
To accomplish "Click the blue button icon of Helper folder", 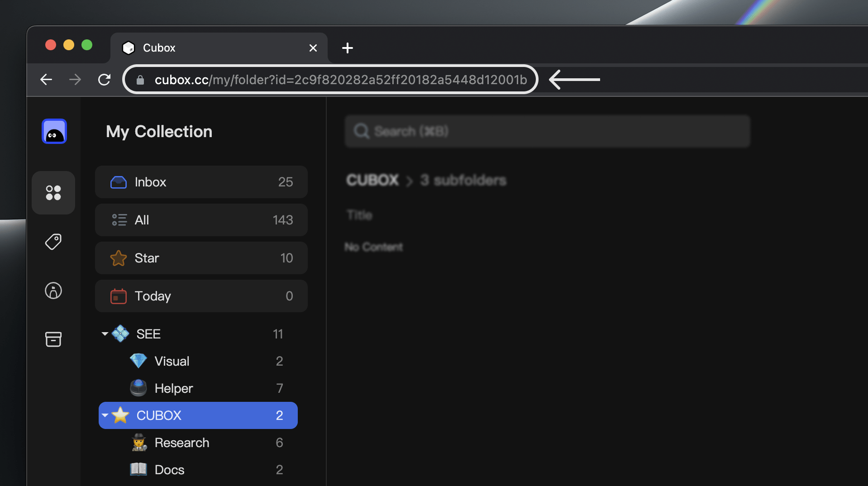I will click(x=138, y=388).
